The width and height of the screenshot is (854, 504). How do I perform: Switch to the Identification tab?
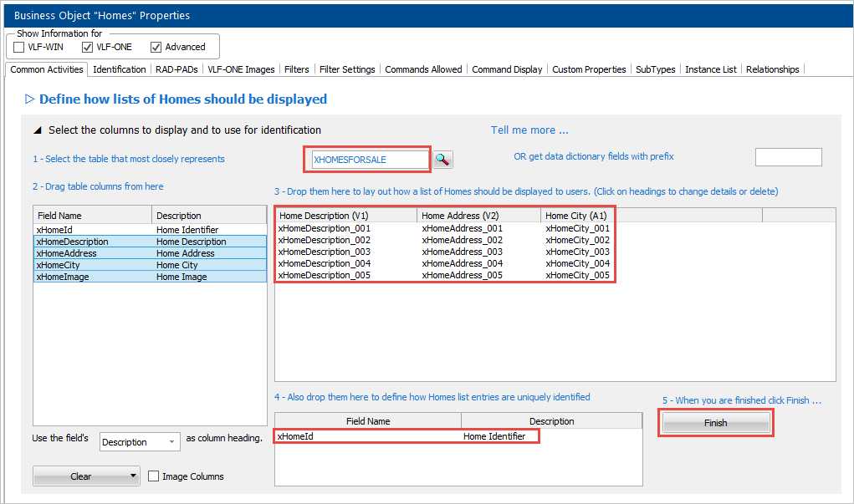(x=119, y=69)
